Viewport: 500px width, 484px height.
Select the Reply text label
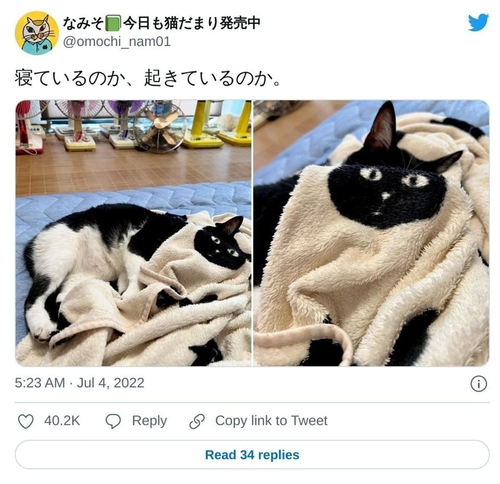149,421
